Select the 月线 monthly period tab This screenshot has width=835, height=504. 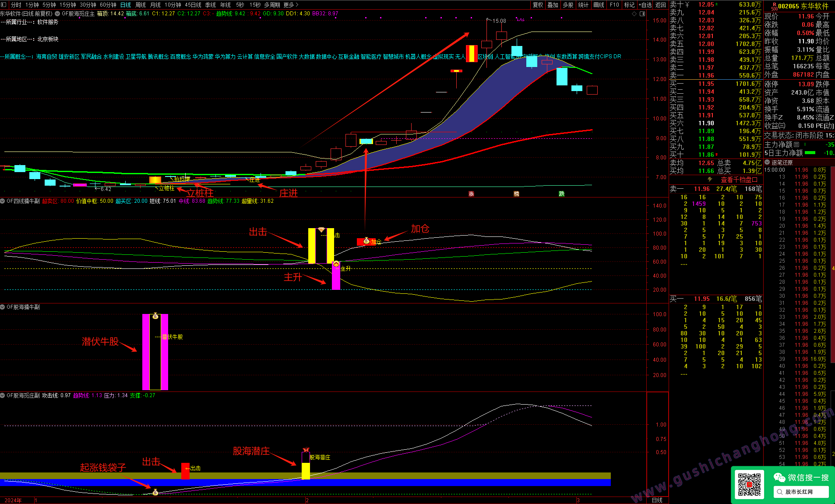pyautogui.click(x=155, y=5)
